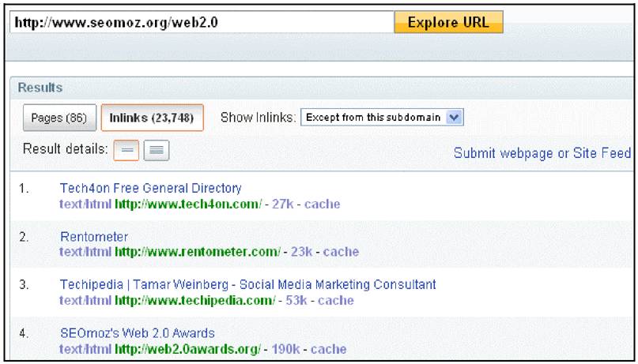Screen dimensions: 638x364
Task: Open cache for the tech4on.com result
Action: pos(322,204)
